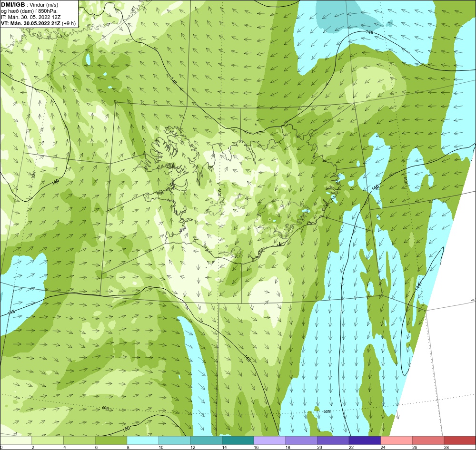Select the legend tick value '16'
The height and width of the screenshot is (450, 476).
tap(256, 447)
